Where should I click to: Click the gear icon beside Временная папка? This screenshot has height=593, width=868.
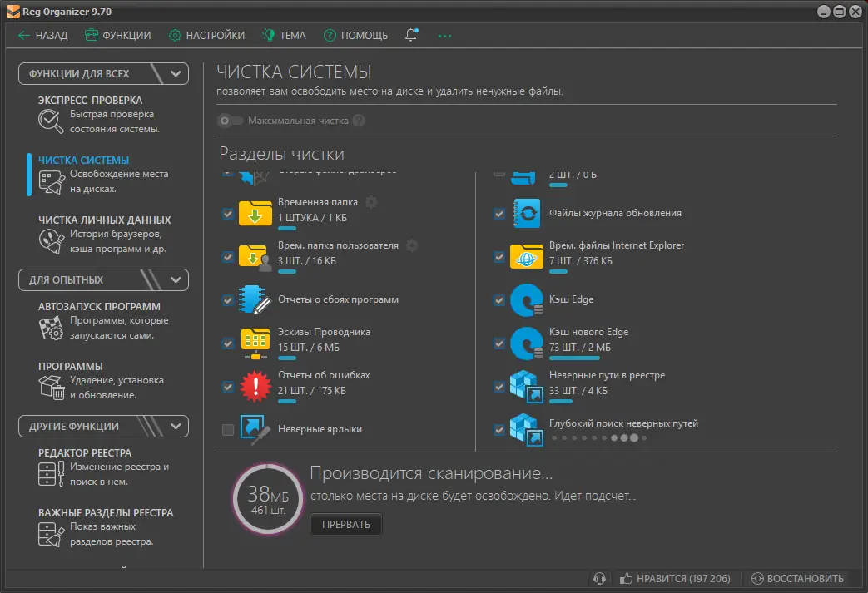(x=371, y=202)
